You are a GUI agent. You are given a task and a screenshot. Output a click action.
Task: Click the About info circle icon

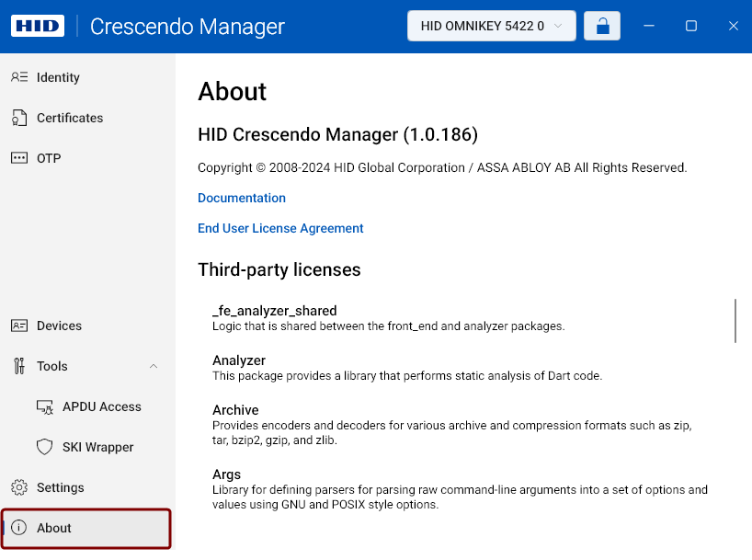coord(18,528)
